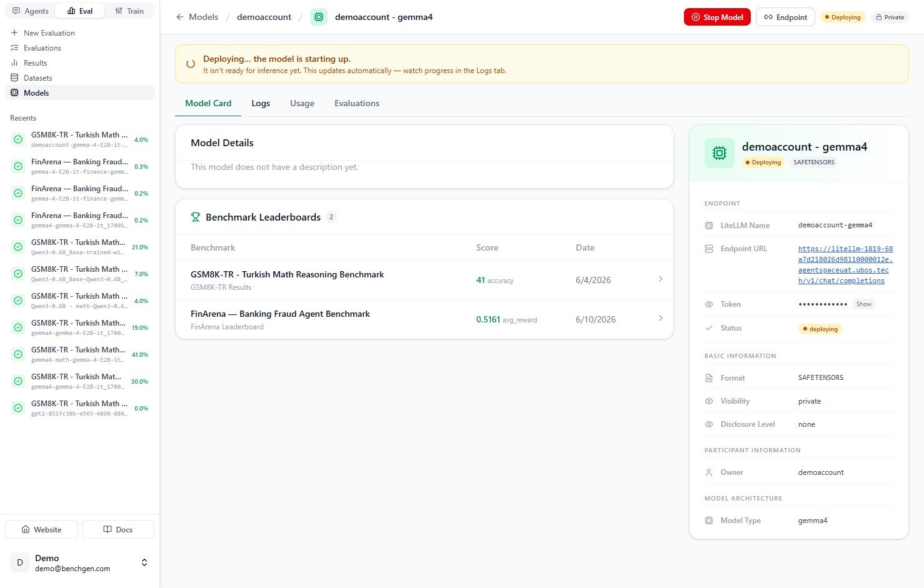Click the eye icon next to Token
924x588 pixels.
[x=709, y=304]
